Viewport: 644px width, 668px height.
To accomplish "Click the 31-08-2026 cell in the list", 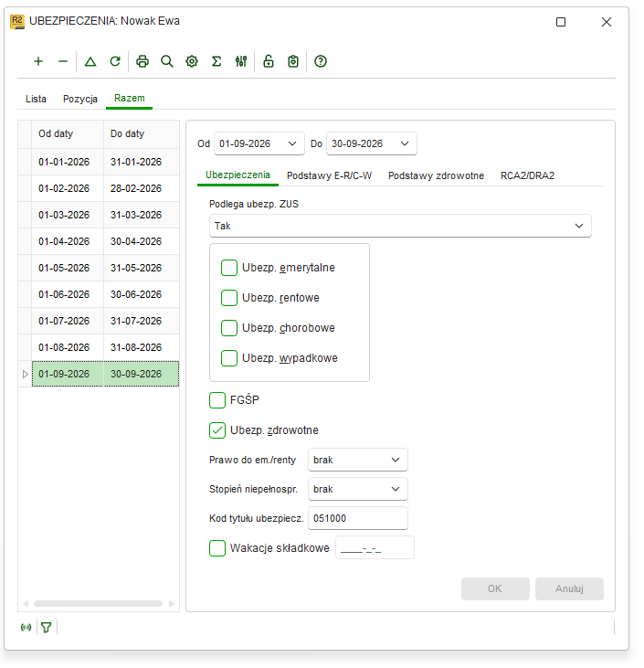I will point(142,347).
